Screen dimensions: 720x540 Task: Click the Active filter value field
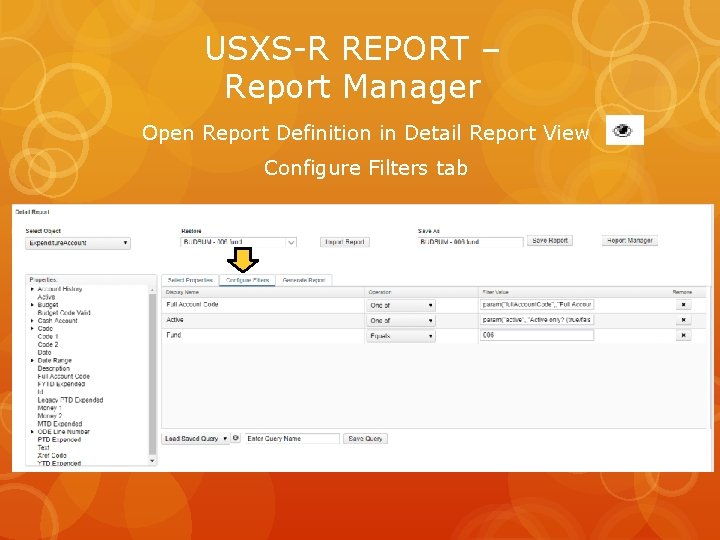[x=537, y=320]
